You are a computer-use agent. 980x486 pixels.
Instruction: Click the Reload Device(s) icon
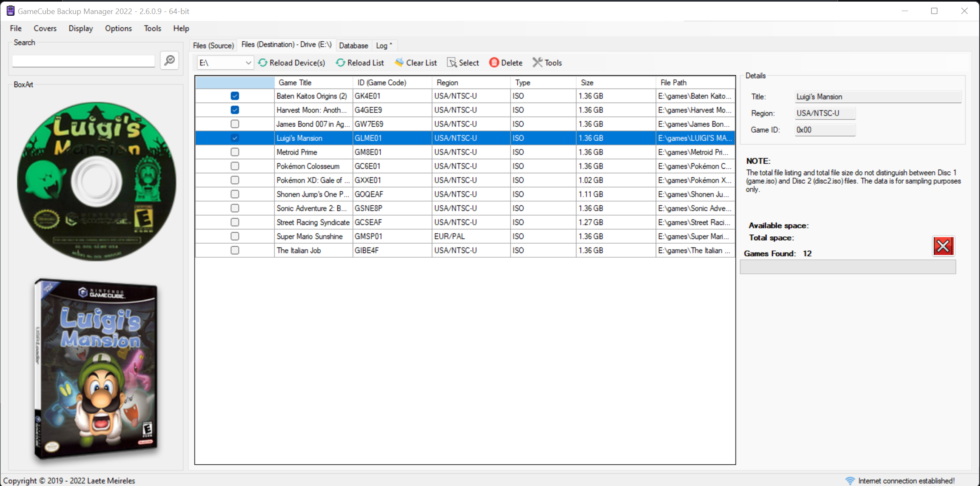263,63
